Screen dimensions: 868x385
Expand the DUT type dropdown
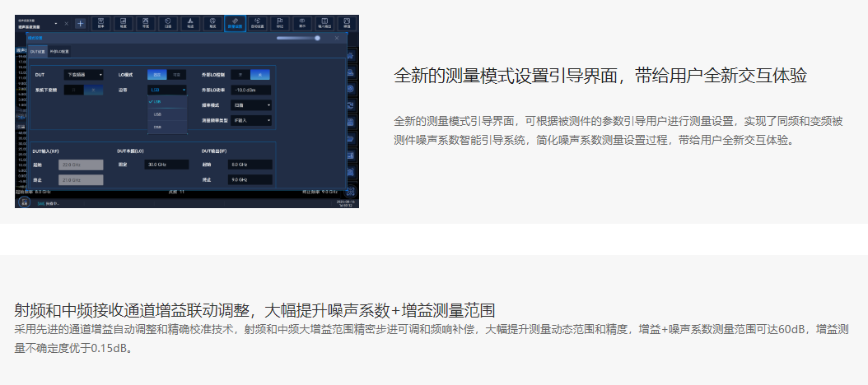coord(85,75)
